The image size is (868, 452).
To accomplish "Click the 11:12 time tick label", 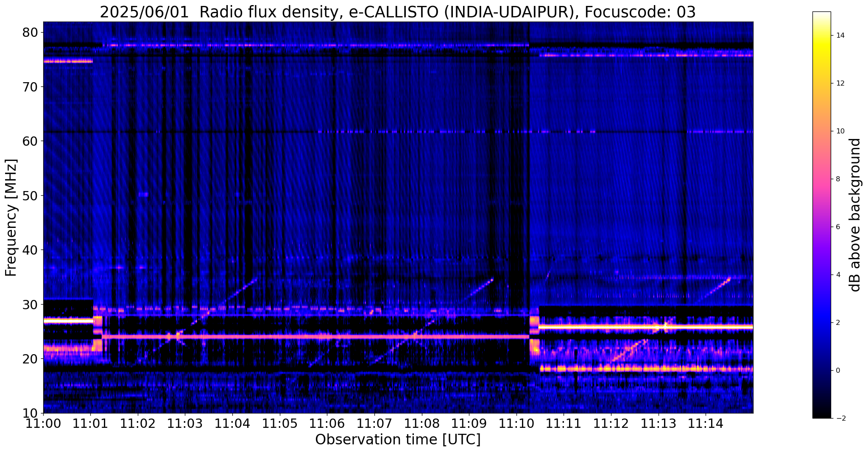I will coord(611,424).
